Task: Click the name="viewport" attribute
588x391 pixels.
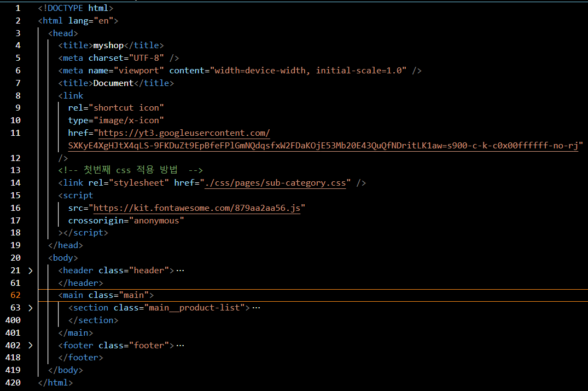Action: (x=126, y=71)
